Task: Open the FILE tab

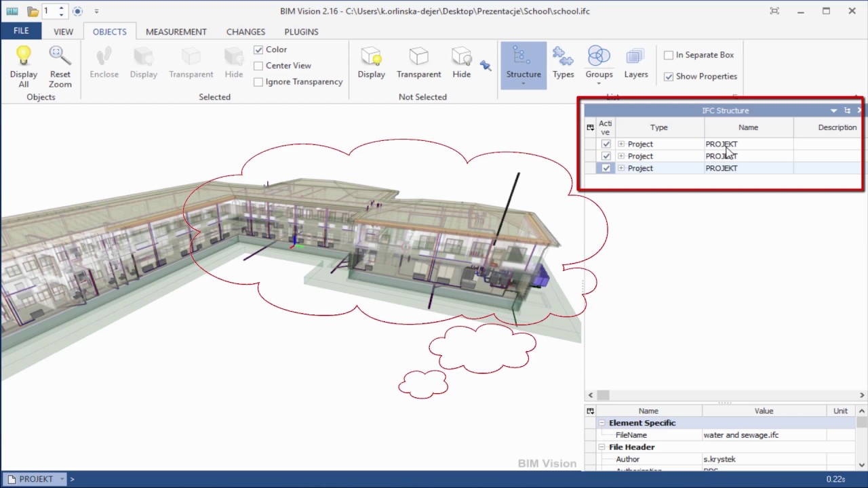Action: pyautogui.click(x=21, y=31)
